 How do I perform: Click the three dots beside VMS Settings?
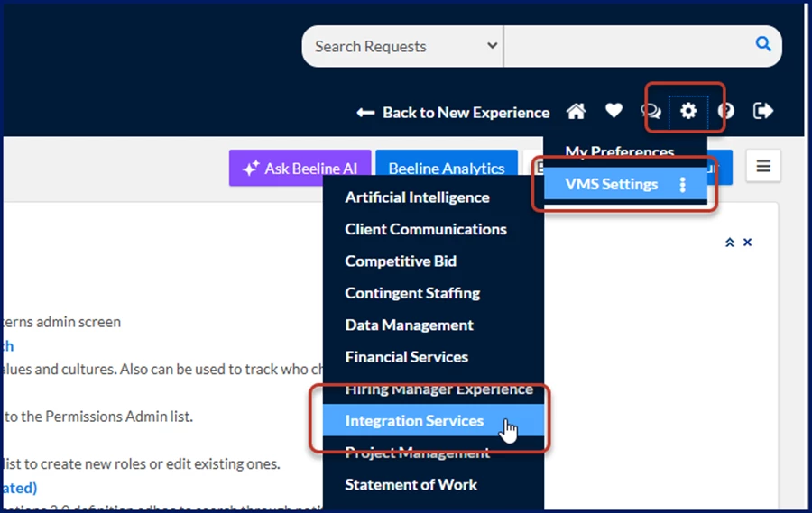point(683,184)
